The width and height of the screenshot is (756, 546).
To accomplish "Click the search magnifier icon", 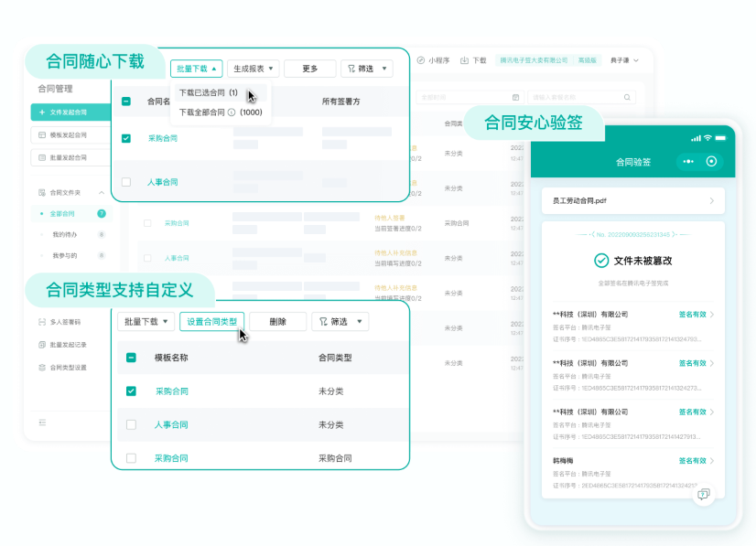I will pos(627,97).
